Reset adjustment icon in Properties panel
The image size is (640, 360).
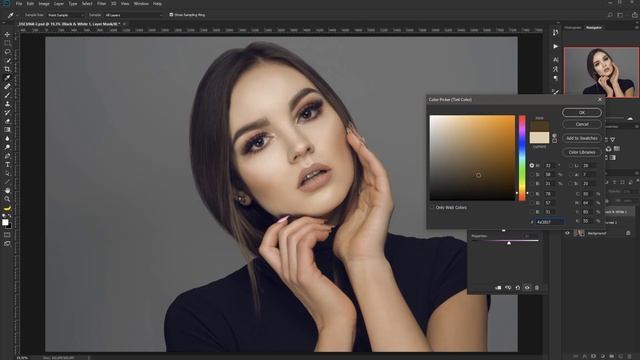(x=518, y=288)
